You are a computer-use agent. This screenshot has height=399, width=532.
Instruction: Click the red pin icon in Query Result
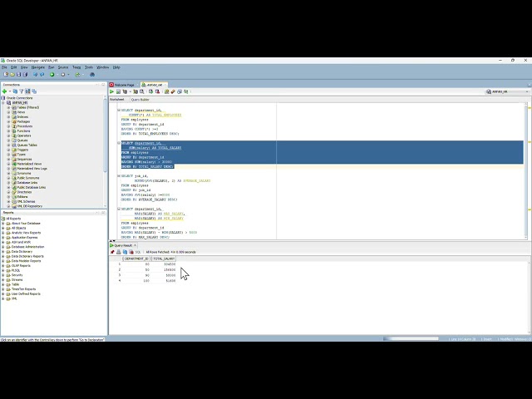112,252
